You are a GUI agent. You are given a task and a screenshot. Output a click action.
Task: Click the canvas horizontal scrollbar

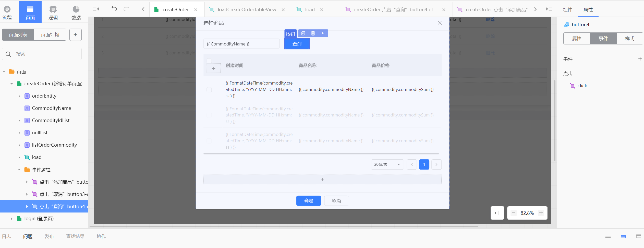(x=283, y=226)
